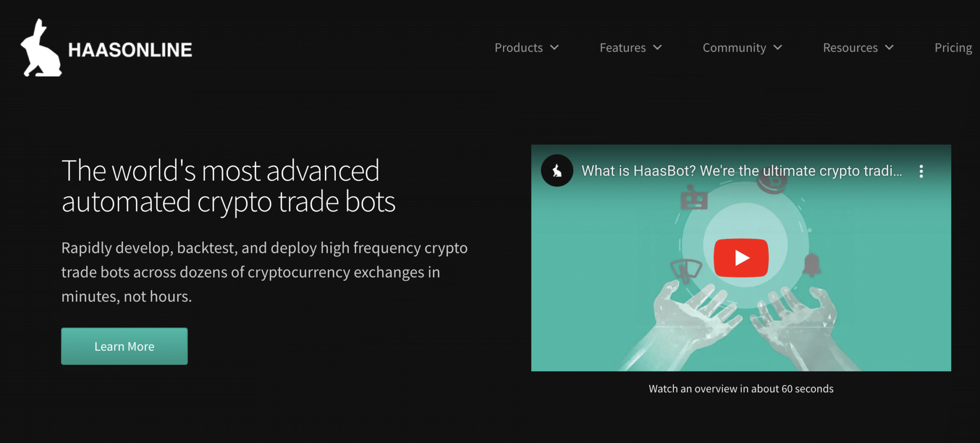Screen dimensions: 980x443
Task: Click the headline 'The world's most advanced'
Action: click(x=221, y=170)
